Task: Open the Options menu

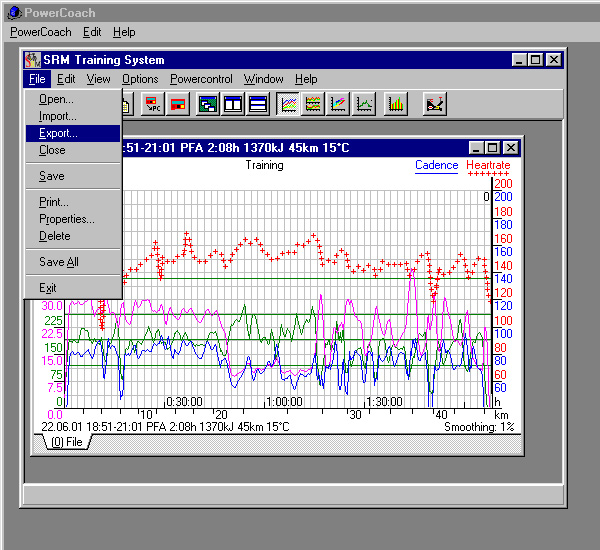Action: pyautogui.click(x=140, y=79)
